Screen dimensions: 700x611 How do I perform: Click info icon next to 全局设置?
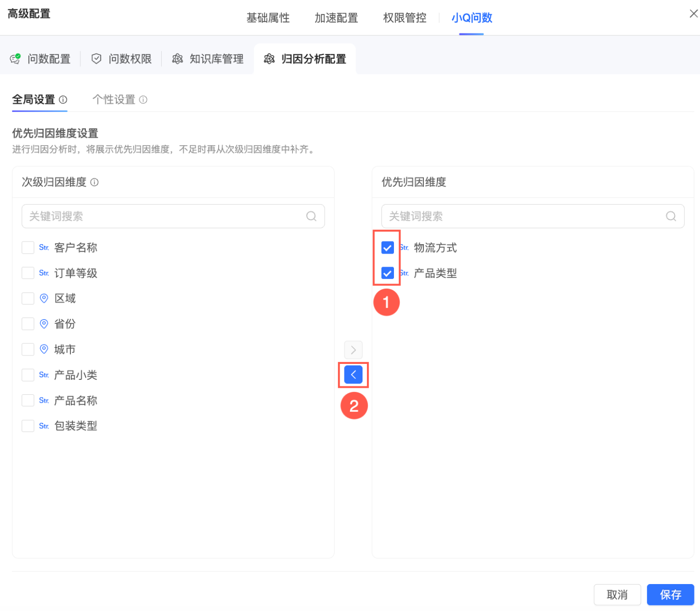(63, 99)
